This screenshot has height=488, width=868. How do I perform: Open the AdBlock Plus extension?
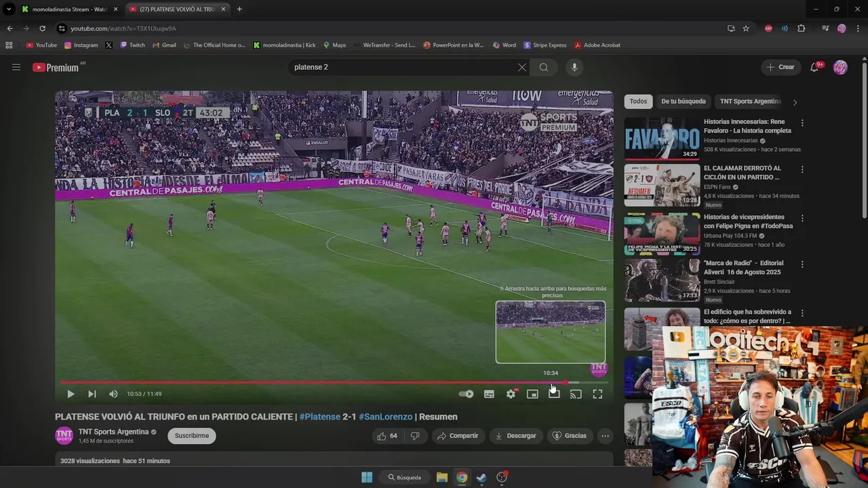coord(768,28)
